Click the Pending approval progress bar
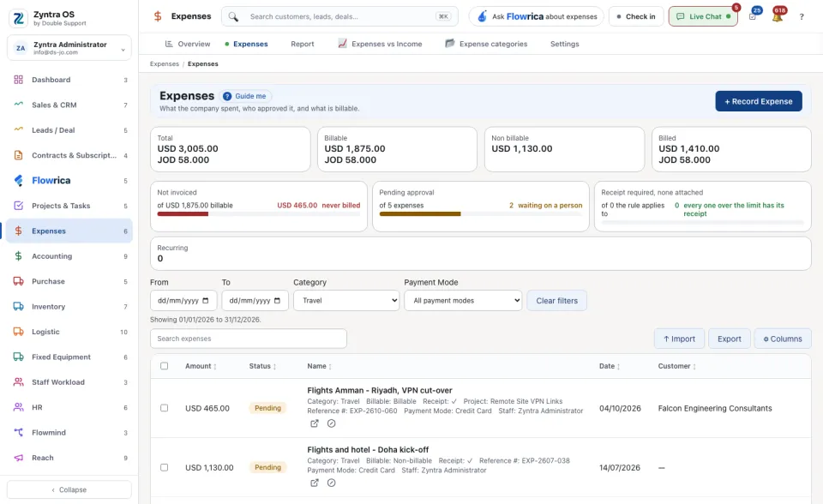 tap(481, 214)
